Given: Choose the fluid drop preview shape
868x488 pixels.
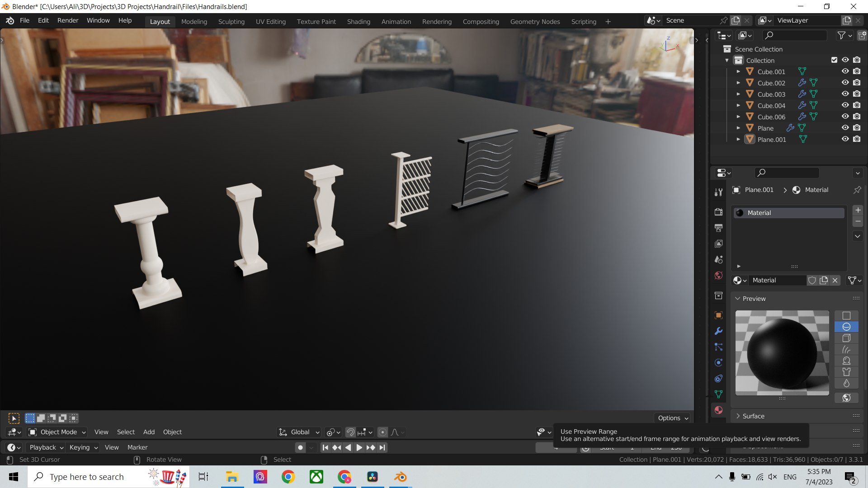Looking at the screenshot, I should pyautogui.click(x=847, y=383).
